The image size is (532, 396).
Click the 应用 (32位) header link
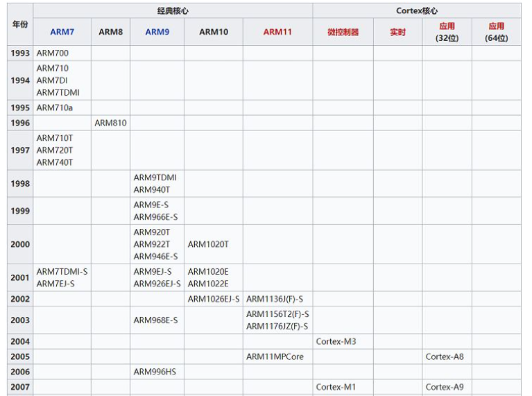[447, 26]
